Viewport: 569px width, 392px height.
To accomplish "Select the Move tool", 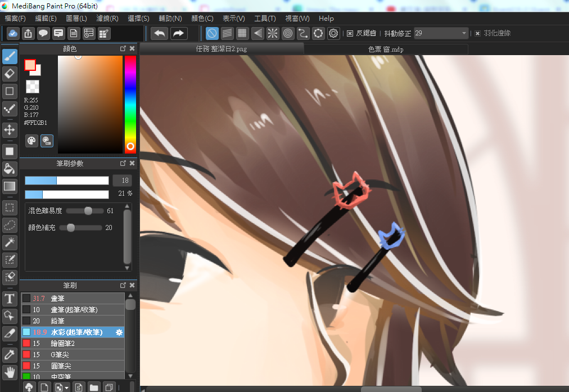I will point(10,129).
